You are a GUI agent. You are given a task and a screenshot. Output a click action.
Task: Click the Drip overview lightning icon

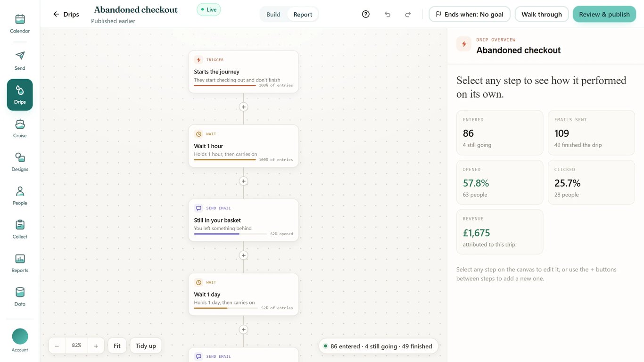(464, 44)
